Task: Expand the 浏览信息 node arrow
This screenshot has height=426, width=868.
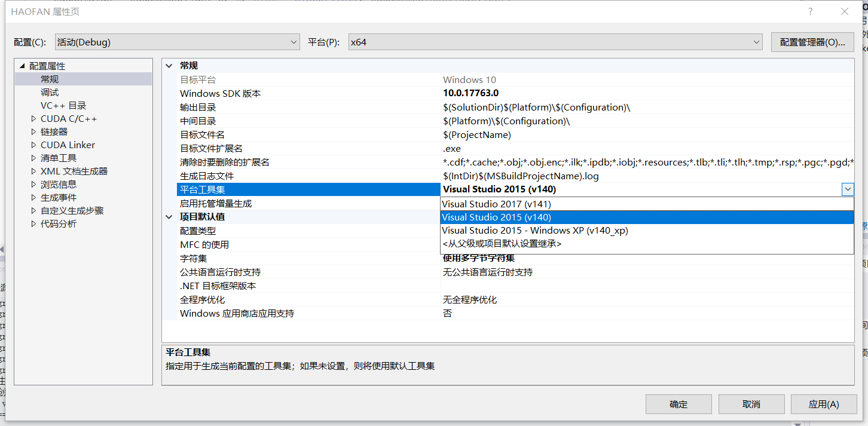Action: (x=33, y=184)
